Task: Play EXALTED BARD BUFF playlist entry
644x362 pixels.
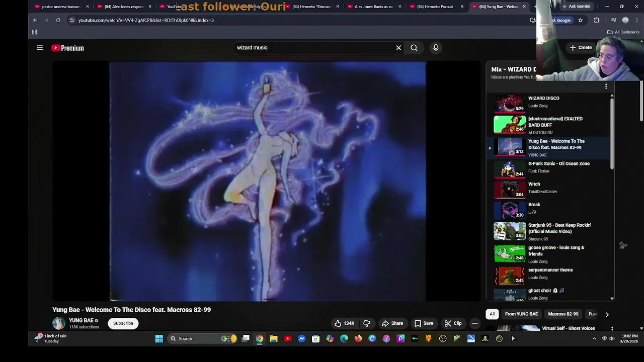Action: (548, 125)
